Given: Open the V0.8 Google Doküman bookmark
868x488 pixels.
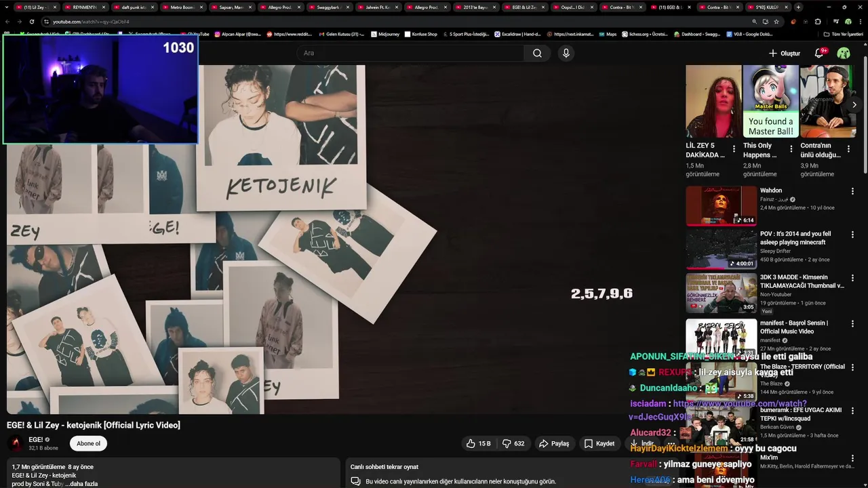Looking at the screenshot, I should click(x=749, y=34).
